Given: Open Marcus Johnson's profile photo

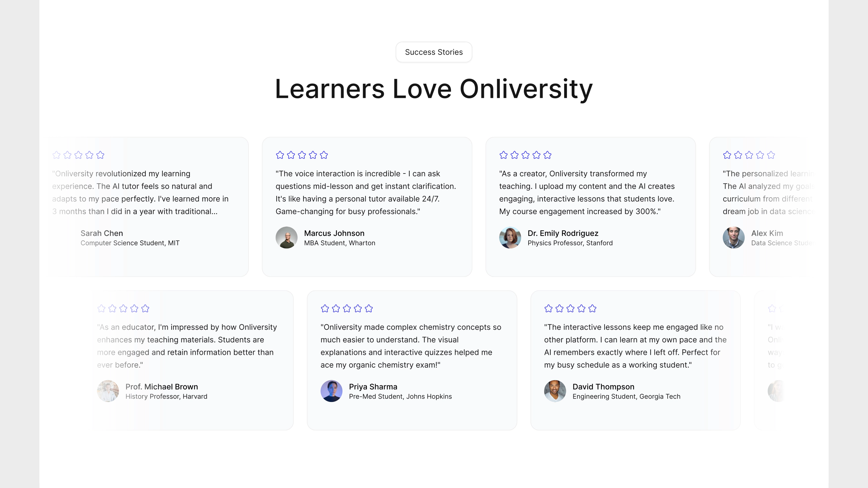Looking at the screenshot, I should pyautogui.click(x=287, y=238).
